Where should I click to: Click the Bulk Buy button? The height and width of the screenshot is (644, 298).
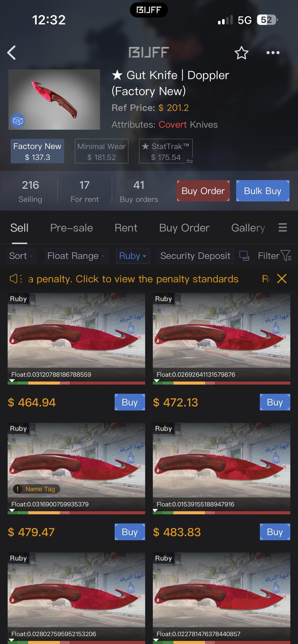tap(263, 191)
